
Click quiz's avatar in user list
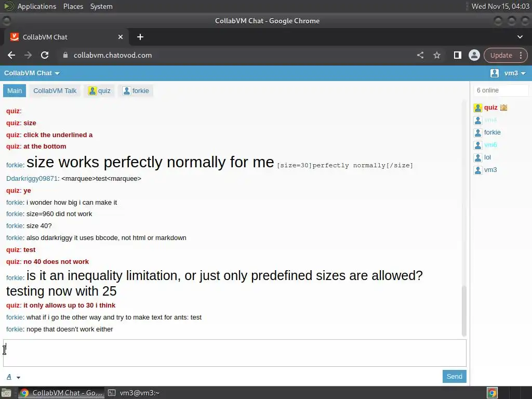click(478, 108)
